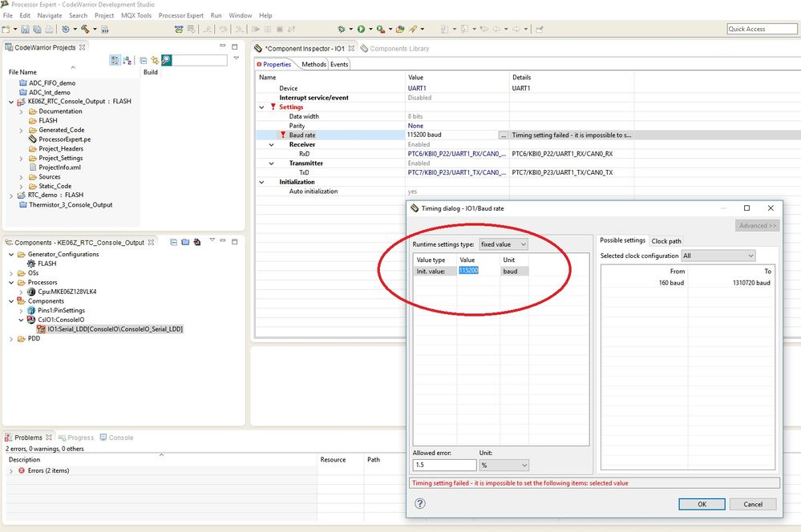Expand the PDD folder node
This screenshot has width=801, height=532.
click(x=11, y=338)
